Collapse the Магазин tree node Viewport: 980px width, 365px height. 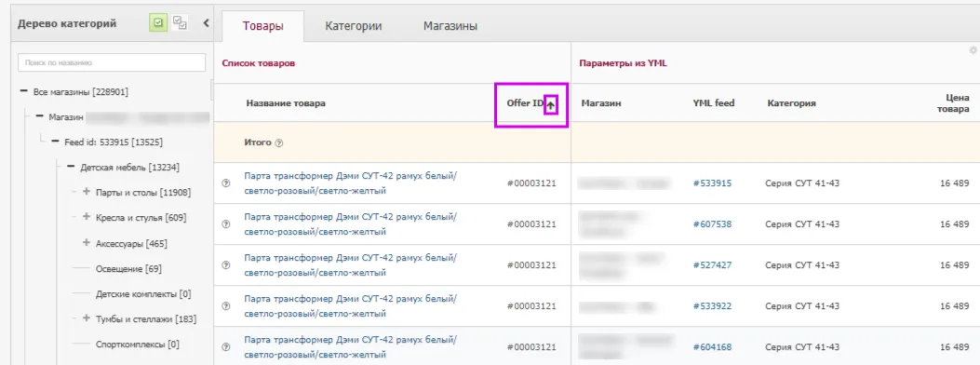(39, 117)
